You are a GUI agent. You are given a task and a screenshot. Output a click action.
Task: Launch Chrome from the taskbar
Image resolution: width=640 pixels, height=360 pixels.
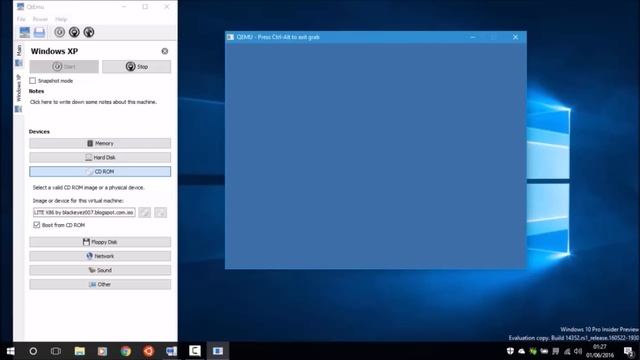(x=126, y=351)
